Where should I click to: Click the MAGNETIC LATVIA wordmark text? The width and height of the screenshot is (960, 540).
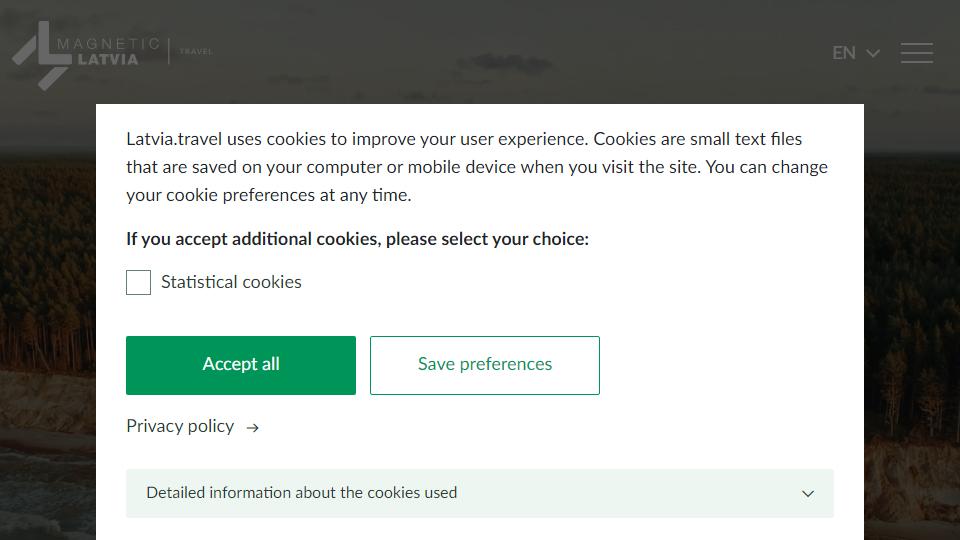coord(108,51)
